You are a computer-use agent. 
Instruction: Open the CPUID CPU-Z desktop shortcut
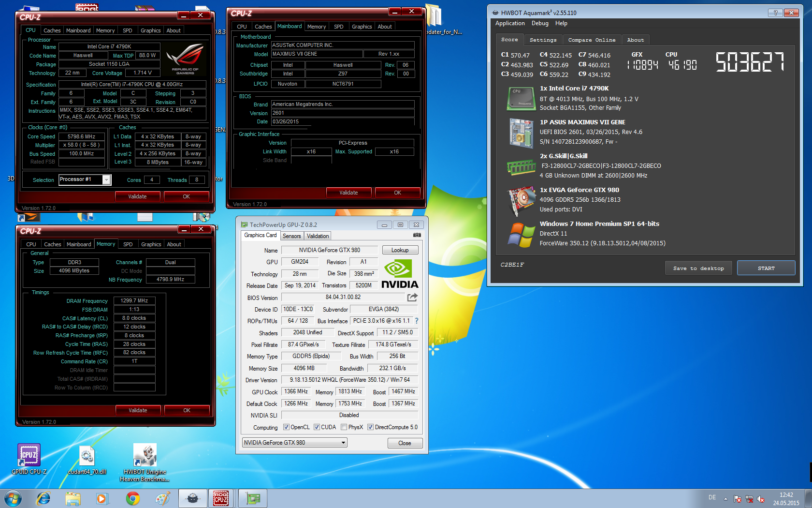29,459
